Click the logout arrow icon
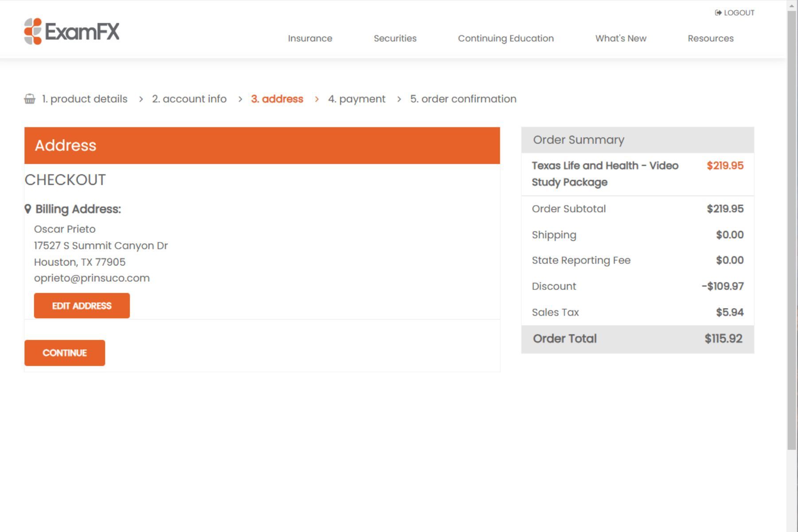This screenshot has width=798, height=532. [x=718, y=13]
